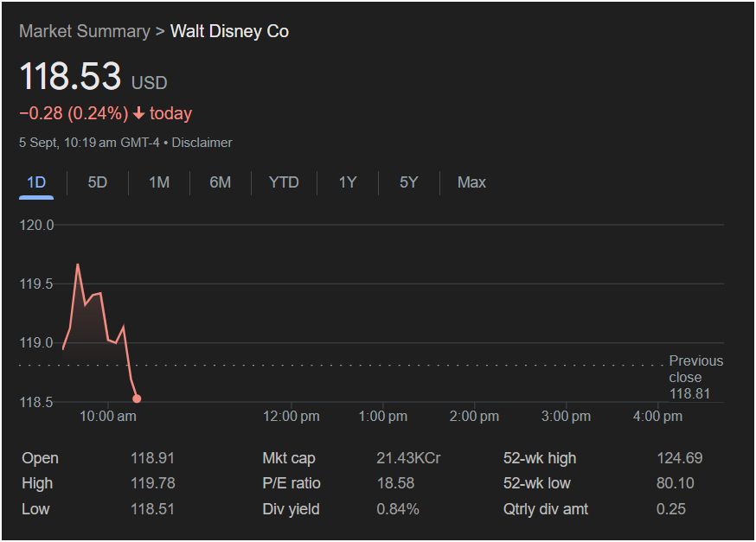The image size is (756, 542).
Task: Click the 1:00 pm axis label
Action: point(383,417)
